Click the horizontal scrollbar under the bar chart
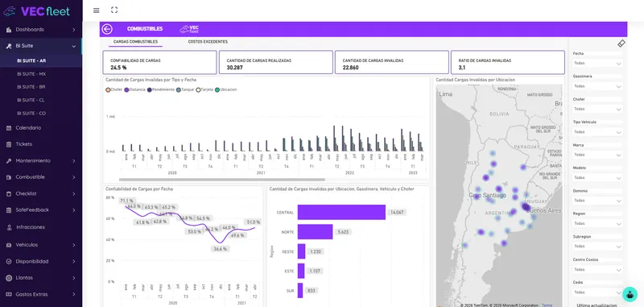 tap(222, 180)
